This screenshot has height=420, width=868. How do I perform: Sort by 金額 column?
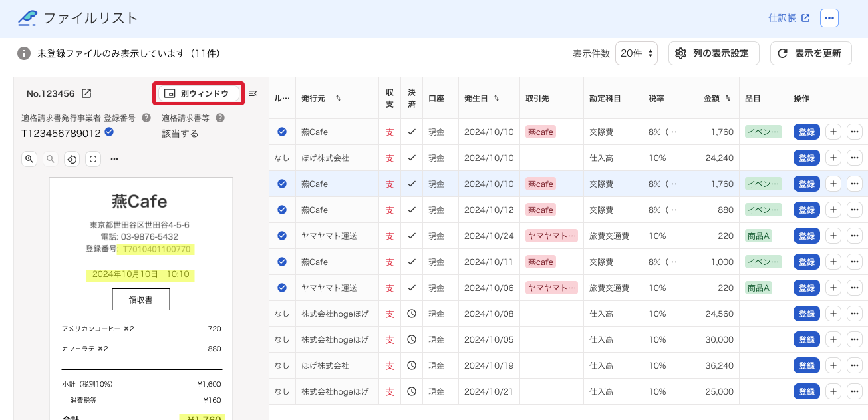point(728,99)
